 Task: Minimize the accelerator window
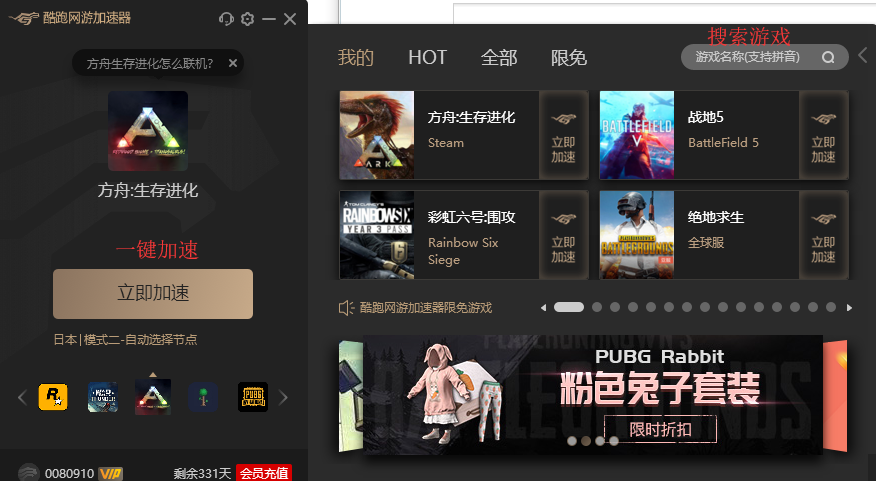click(269, 19)
